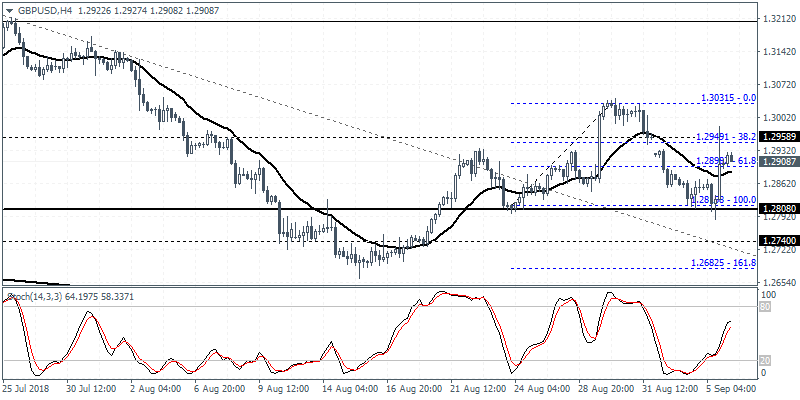Click the GBPUSD,H4 symbol title

tap(43, 10)
